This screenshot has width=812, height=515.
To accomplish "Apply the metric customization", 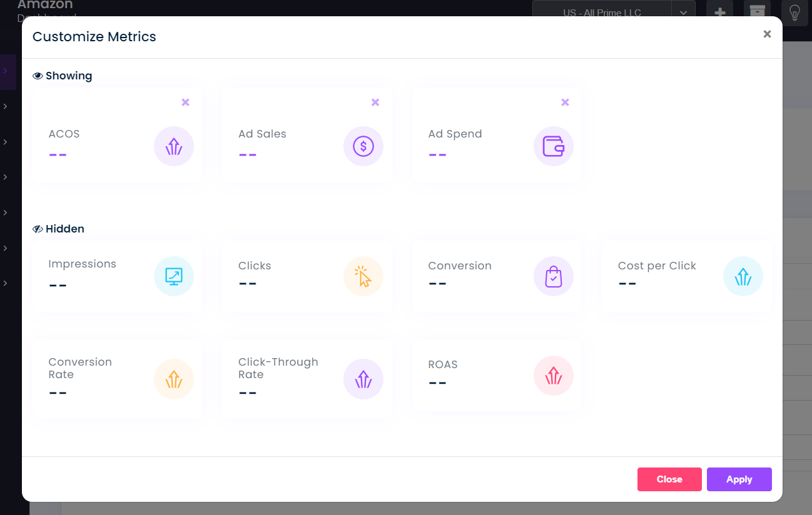I will pyautogui.click(x=739, y=479).
